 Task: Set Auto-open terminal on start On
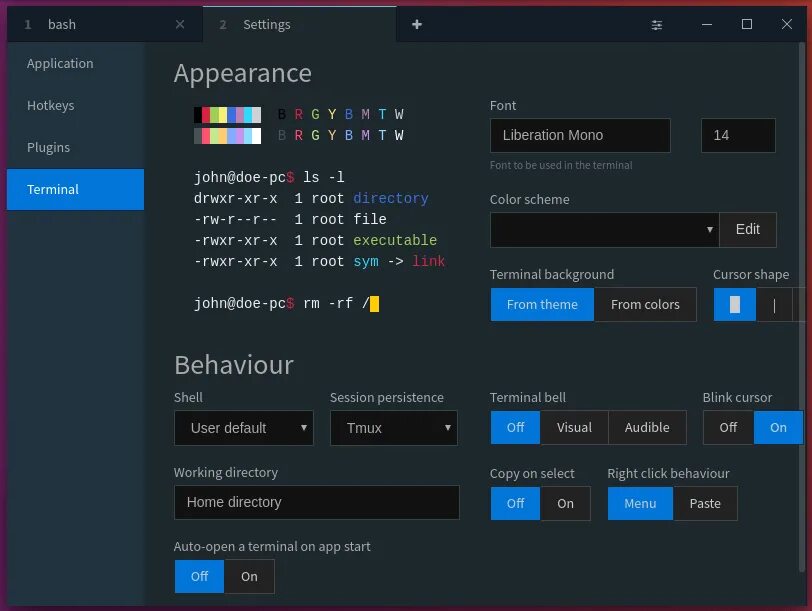point(249,577)
